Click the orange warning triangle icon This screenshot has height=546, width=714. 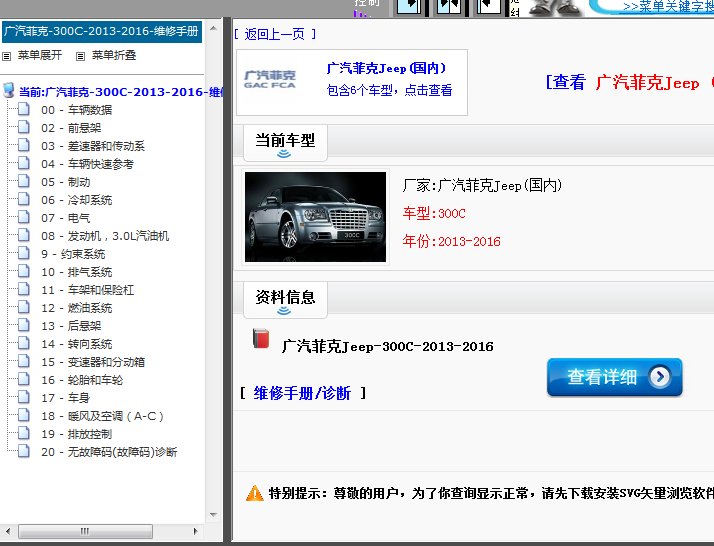pos(255,493)
